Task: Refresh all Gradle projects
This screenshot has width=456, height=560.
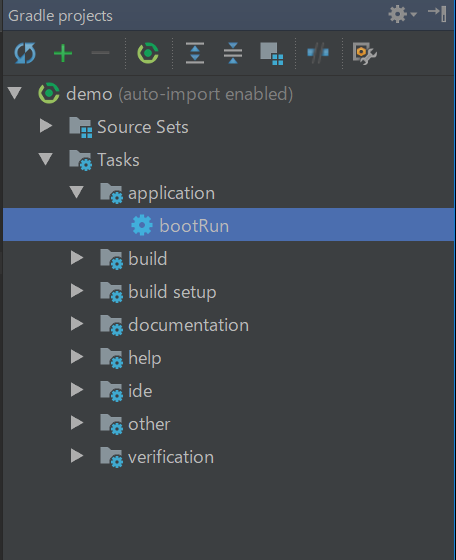Action: (25, 53)
